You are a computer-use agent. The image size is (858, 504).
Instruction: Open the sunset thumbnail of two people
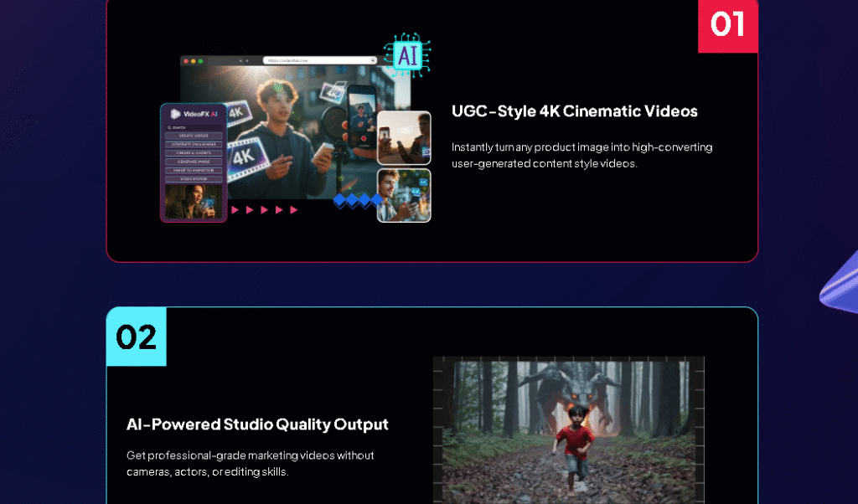coord(404,137)
